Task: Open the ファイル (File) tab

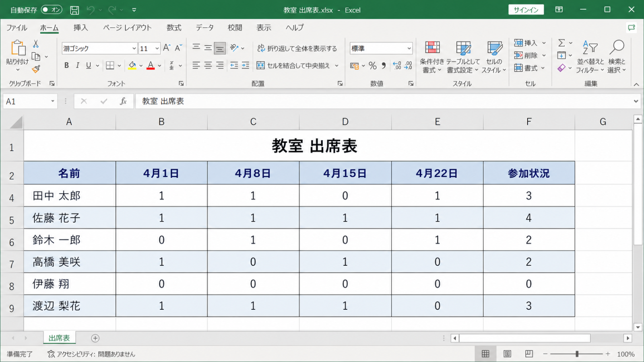Action: (x=17, y=28)
